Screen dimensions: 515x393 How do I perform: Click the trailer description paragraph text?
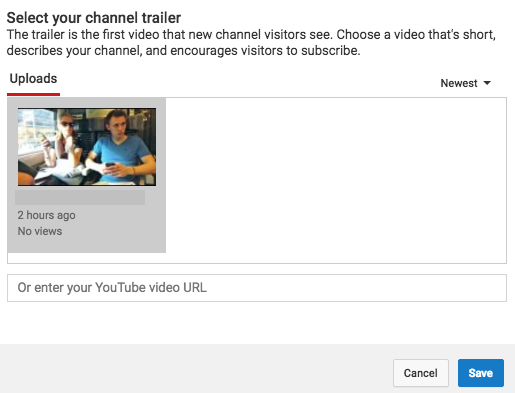click(x=251, y=43)
